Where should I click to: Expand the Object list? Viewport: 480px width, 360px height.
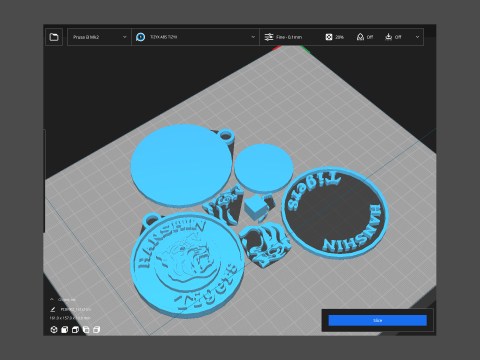(x=63, y=299)
